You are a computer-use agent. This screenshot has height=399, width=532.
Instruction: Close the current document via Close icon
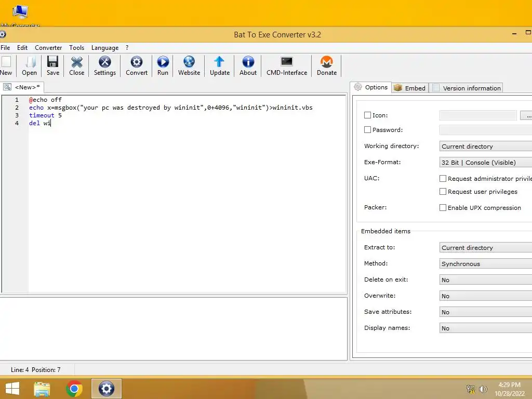(77, 66)
